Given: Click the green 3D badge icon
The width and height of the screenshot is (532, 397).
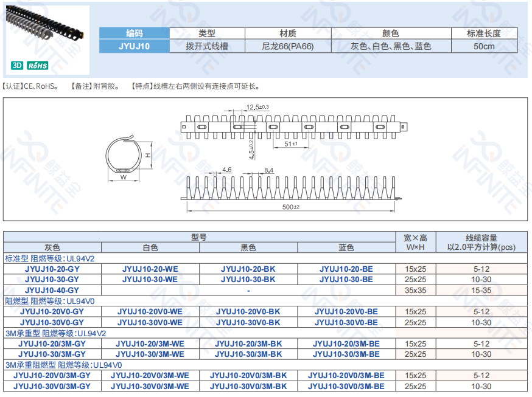Looking at the screenshot, I should click(x=17, y=65).
